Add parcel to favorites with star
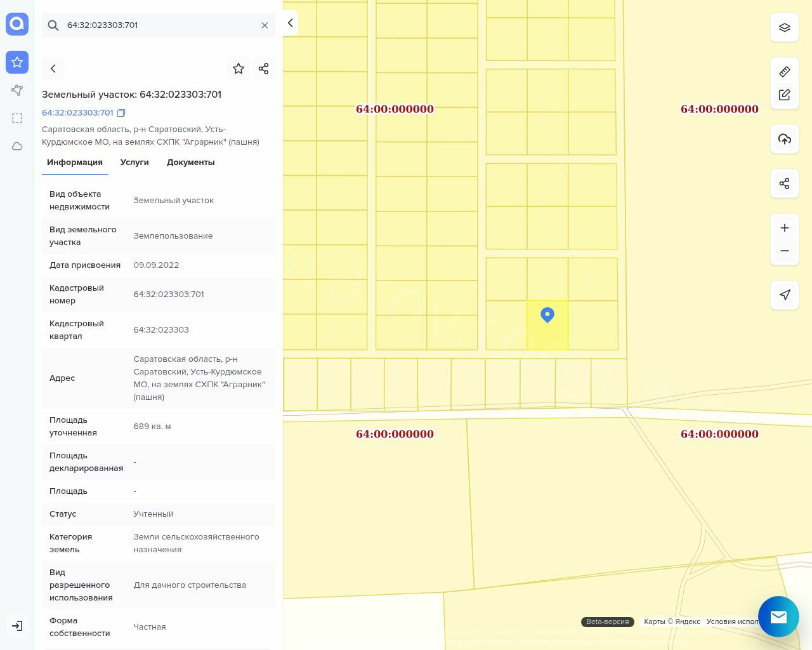812x650 pixels. click(x=239, y=69)
